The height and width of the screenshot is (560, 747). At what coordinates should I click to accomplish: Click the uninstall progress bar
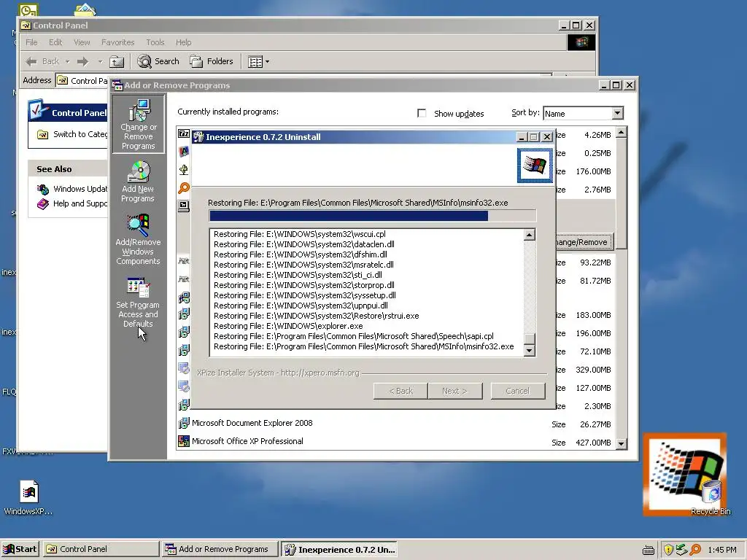(x=373, y=216)
